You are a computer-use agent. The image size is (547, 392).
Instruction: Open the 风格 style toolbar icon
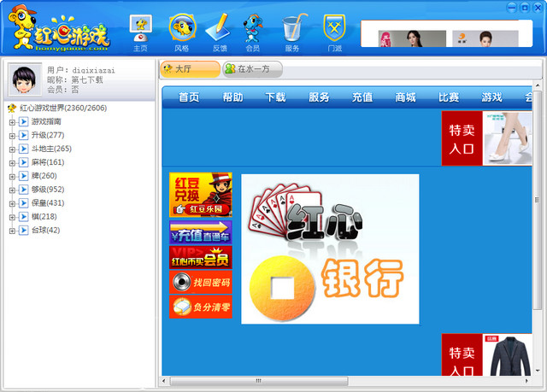coord(182,32)
